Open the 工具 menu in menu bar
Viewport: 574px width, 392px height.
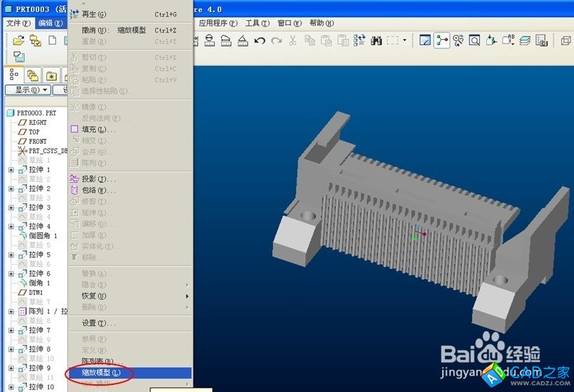coord(253,23)
